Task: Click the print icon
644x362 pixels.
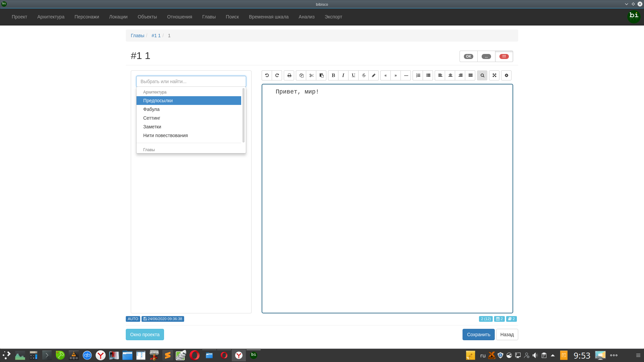Action: pos(289,75)
